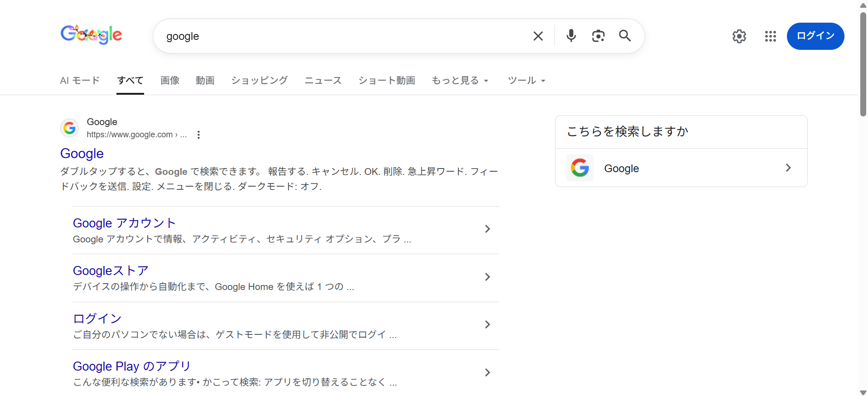
Task: Click the magnifying glass search button
Action: tap(625, 36)
